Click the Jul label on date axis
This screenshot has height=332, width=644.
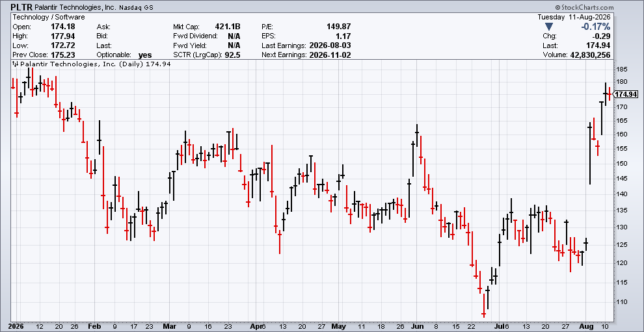(x=498, y=327)
